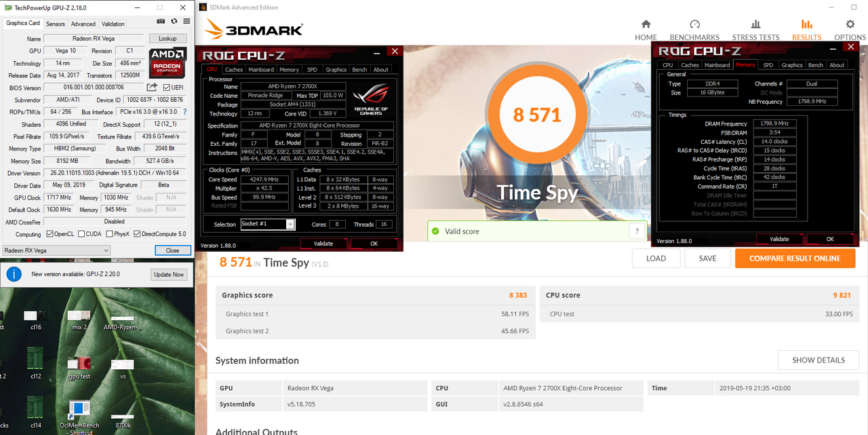Open About tab in right CPU-Z window
The width and height of the screenshot is (868, 435).
pyautogui.click(x=837, y=65)
